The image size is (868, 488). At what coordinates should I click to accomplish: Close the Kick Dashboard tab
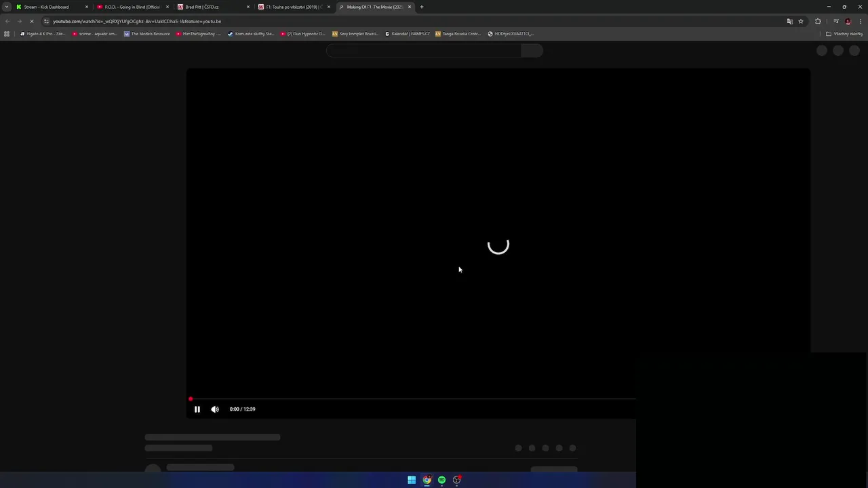pyautogui.click(x=87, y=7)
